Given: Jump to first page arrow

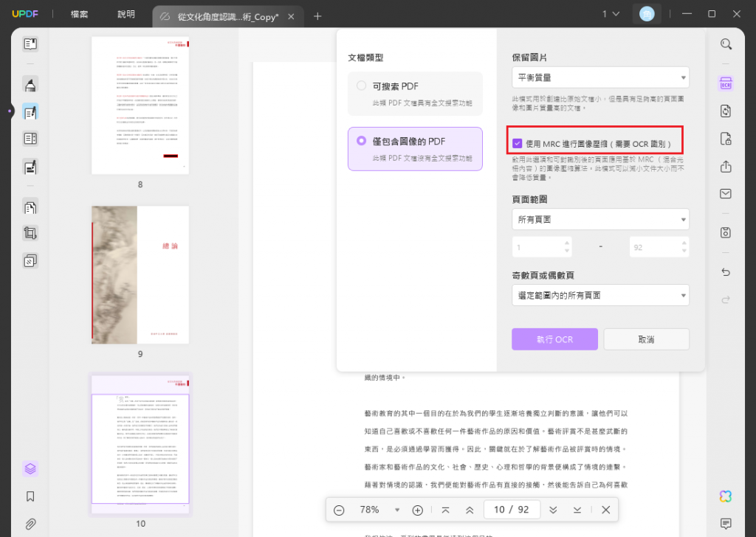Looking at the screenshot, I should [445, 510].
